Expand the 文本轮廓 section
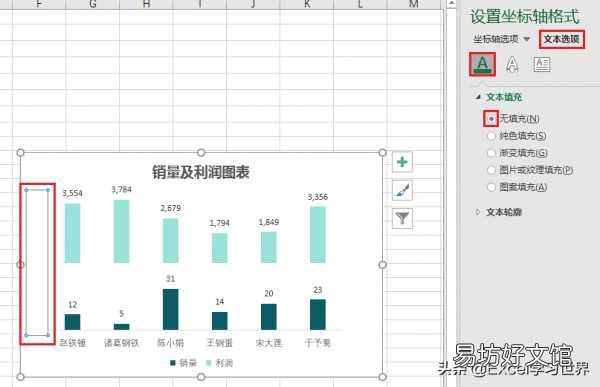 tap(478, 212)
